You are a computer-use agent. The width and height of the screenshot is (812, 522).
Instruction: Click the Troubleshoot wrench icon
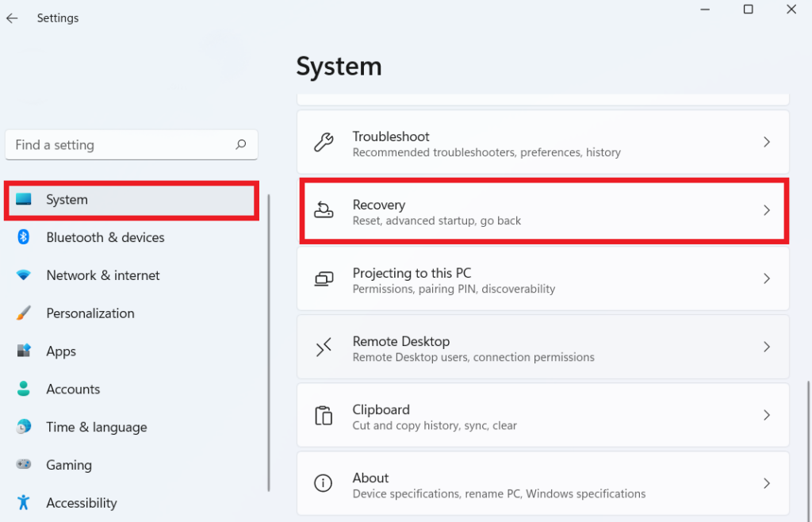pyautogui.click(x=324, y=142)
